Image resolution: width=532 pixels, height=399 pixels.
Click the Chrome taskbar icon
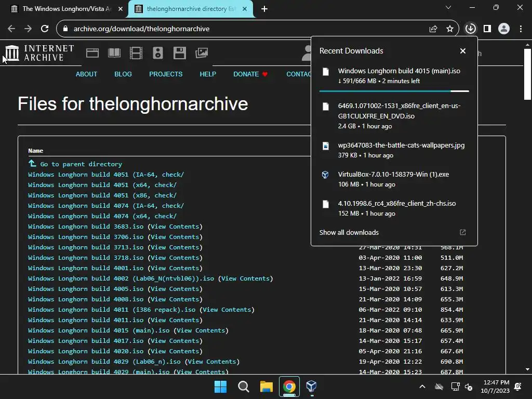(289, 387)
